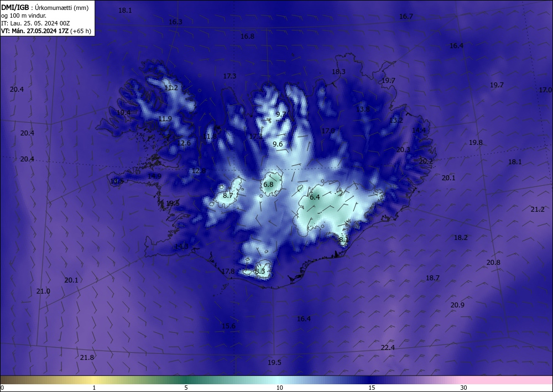Screen dimensions: 553x392
Task: Click the color scale tick labeled 1
Action: [x=94, y=388]
